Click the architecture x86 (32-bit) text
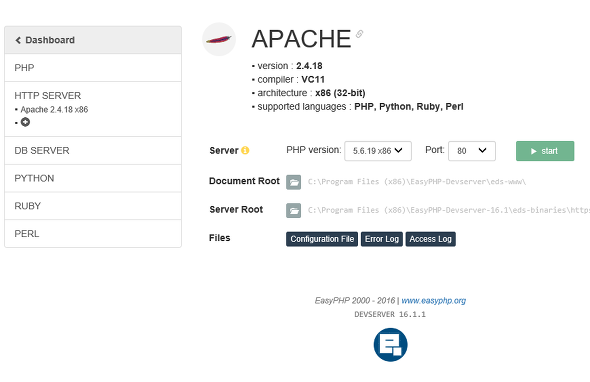 [x=311, y=93]
